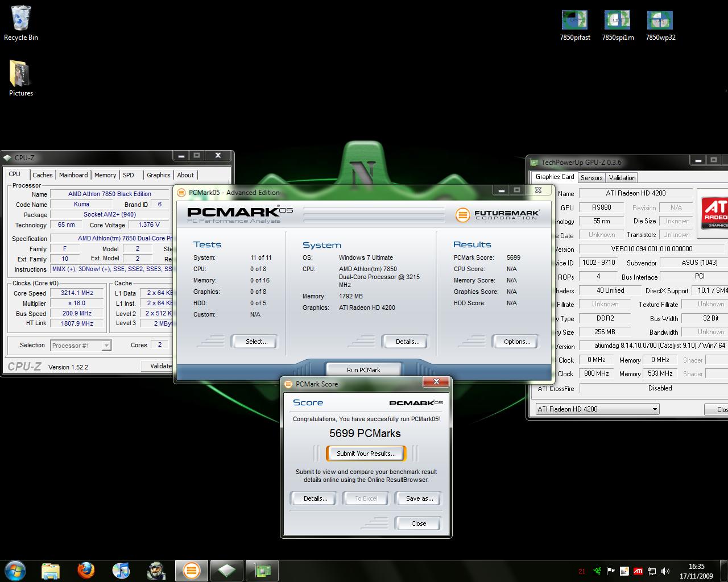Open the volume speaker tray icon
This screenshot has height=582, width=728.
[665, 571]
